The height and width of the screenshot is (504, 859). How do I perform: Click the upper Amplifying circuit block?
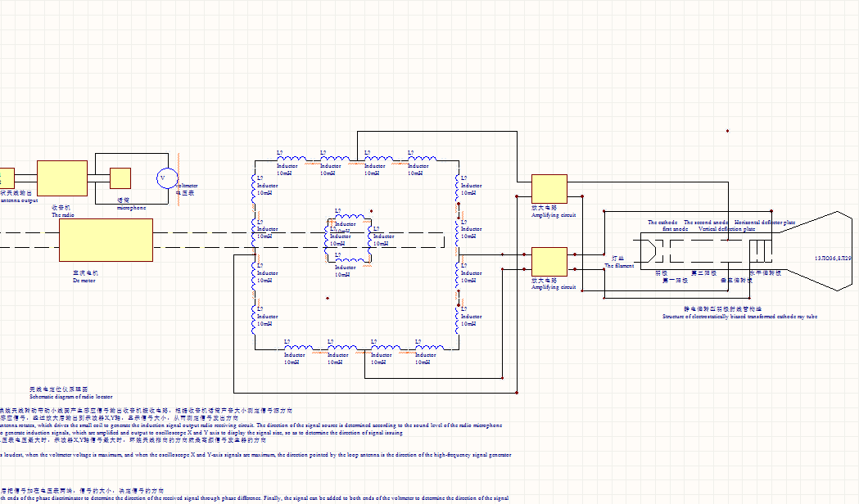549,189
